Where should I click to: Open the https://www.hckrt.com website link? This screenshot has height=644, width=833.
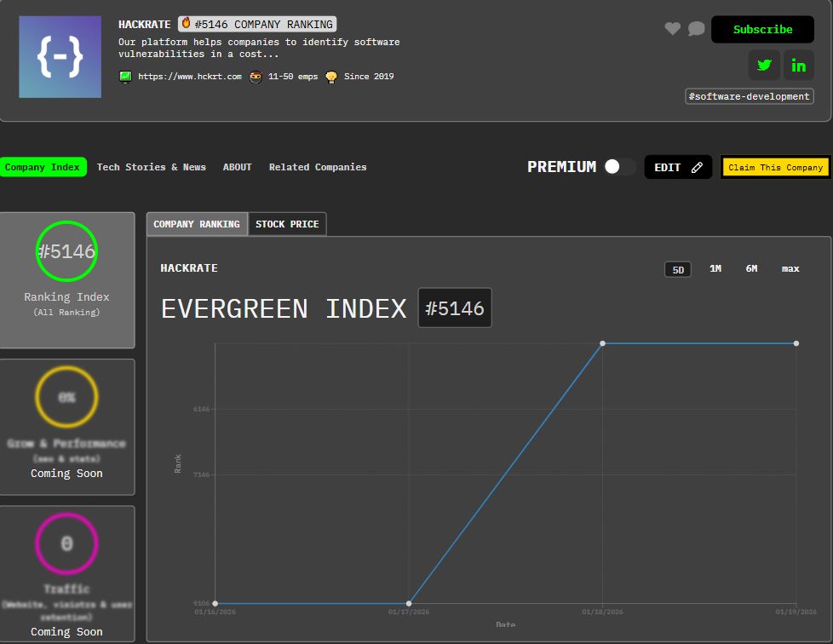click(190, 77)
